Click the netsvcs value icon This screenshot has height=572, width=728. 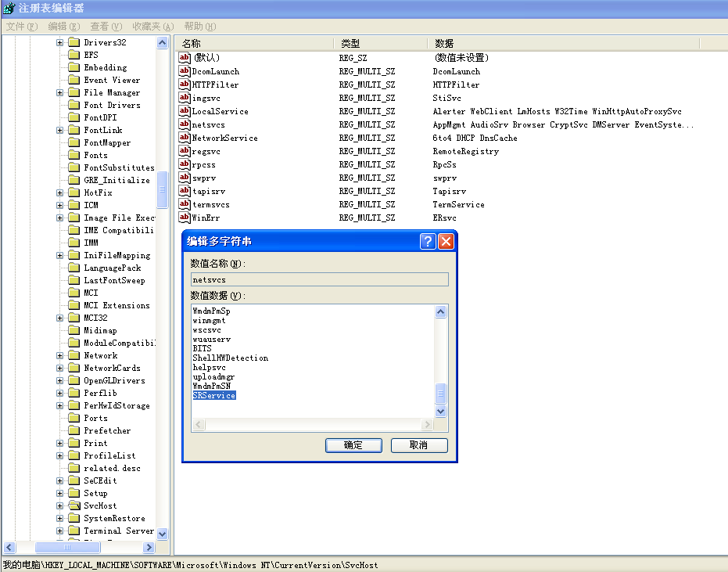(x=185, y=124)
